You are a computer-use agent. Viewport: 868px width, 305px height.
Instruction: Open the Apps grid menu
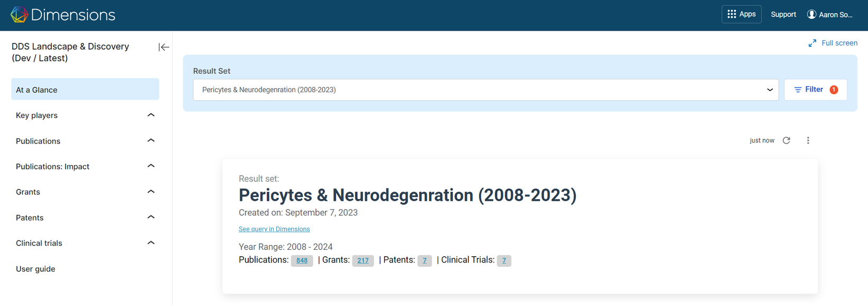tap(742, 14)
